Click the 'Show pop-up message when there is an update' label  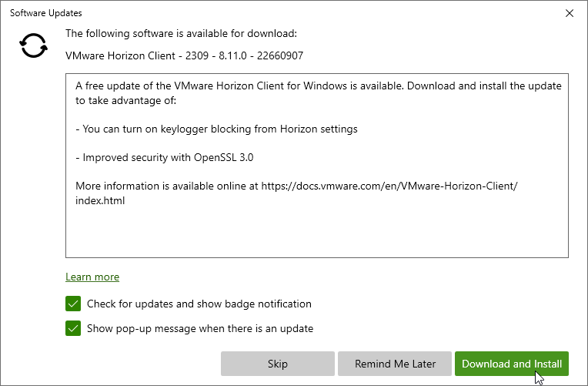pos(200,328)
